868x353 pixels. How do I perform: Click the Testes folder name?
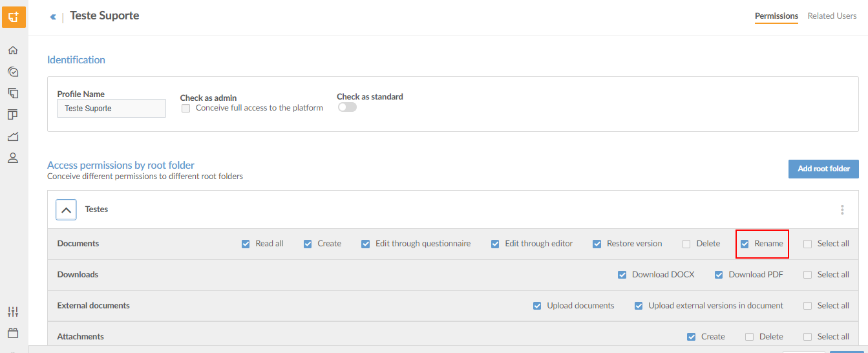click(96, 209)
